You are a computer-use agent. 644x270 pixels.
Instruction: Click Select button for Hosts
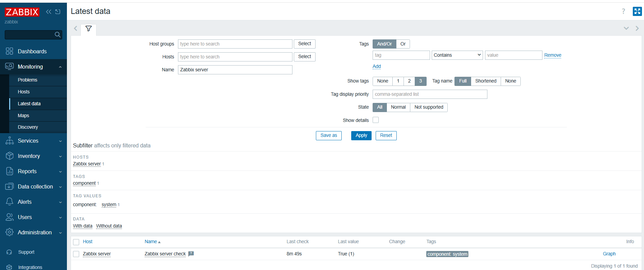305,57
